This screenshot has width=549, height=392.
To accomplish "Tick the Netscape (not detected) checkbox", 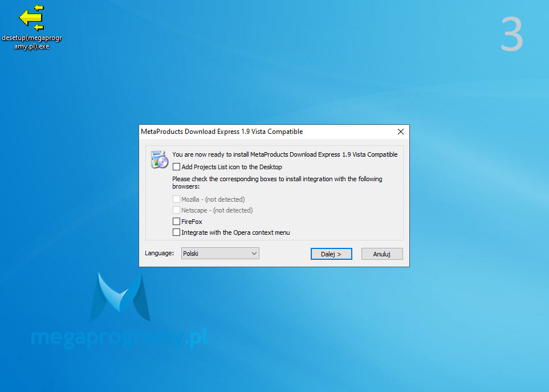I will pos(177,210).
